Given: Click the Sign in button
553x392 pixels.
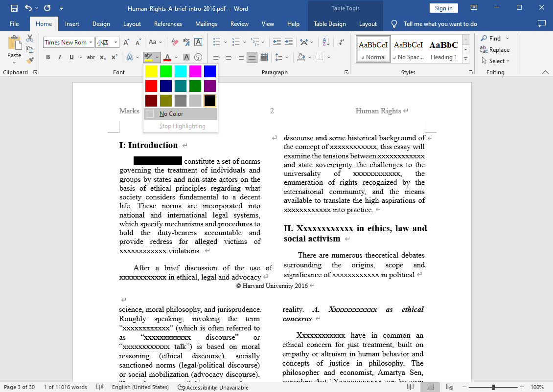Looking at the screenshot, I should 444,8.
